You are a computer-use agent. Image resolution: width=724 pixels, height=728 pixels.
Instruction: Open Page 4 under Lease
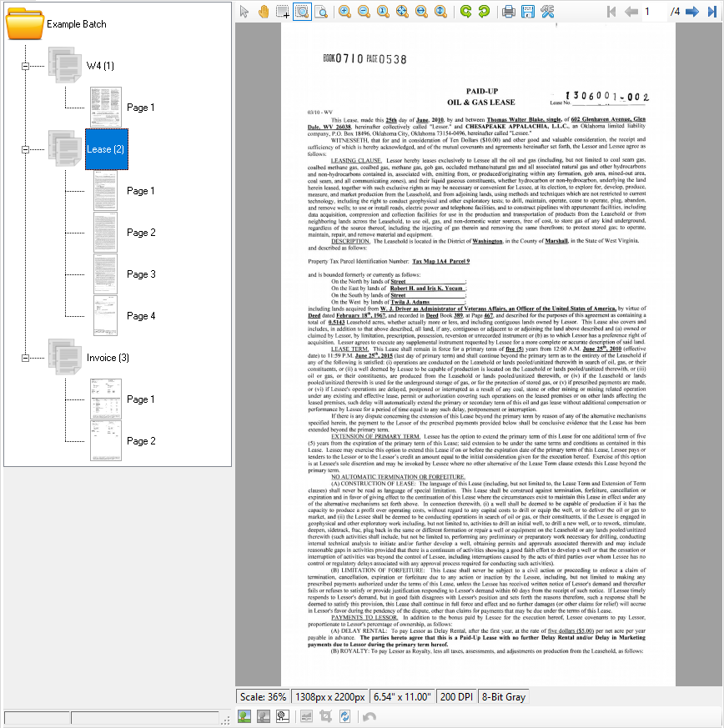pos(141,316)
